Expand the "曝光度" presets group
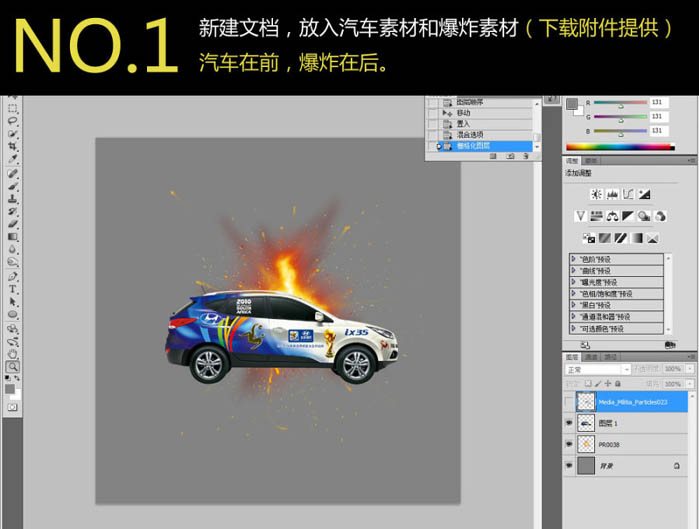This screenshot has width=699, height=529. (574, 282)
